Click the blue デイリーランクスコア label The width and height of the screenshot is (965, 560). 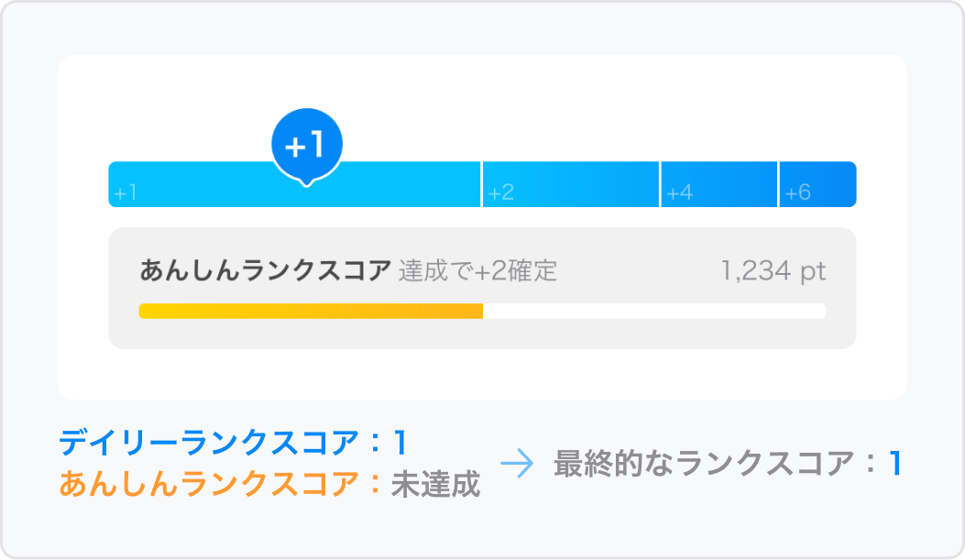click(210, 444)
